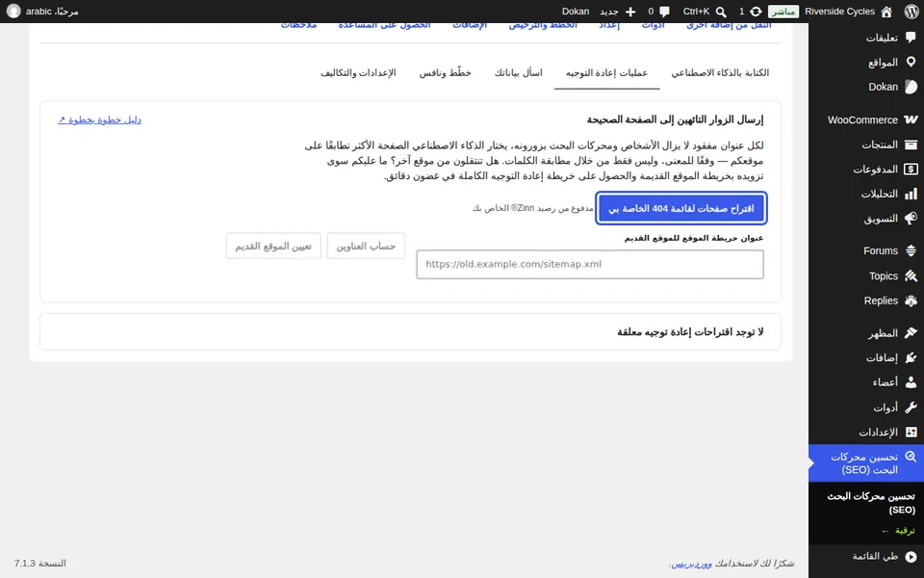924x578 pixels.
Task: Open المدفوعات payments sidebar icon
Action: pyautogui.click(x=911, y=170)
